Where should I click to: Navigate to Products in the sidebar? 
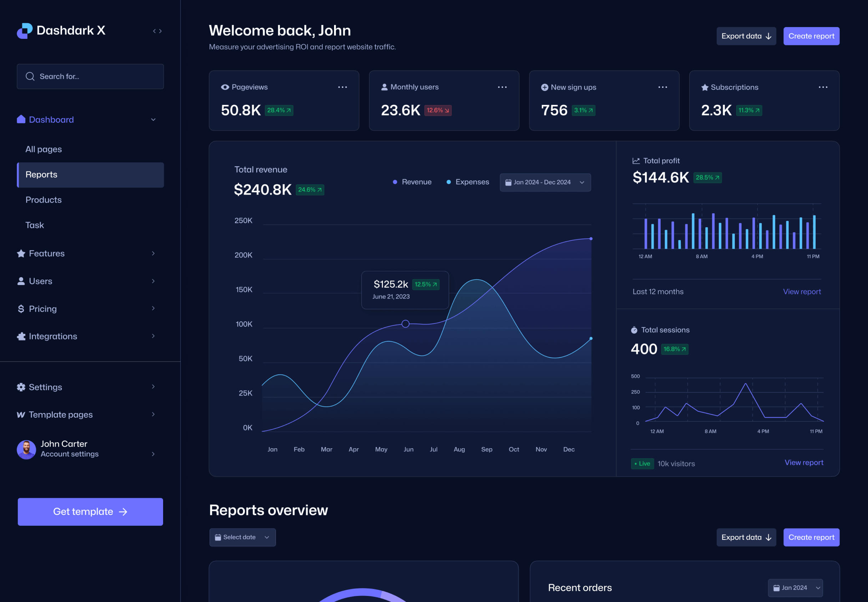(44, 199)
